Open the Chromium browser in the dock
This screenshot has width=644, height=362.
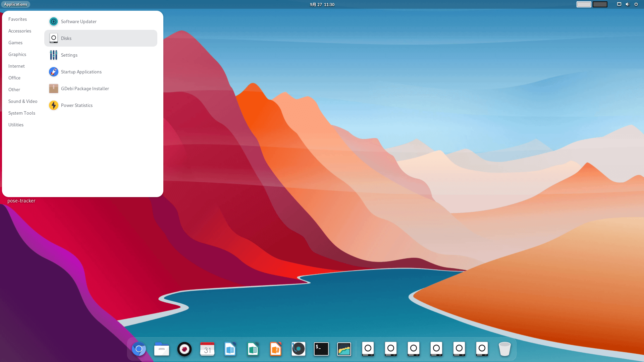click(x=139, y=349)
